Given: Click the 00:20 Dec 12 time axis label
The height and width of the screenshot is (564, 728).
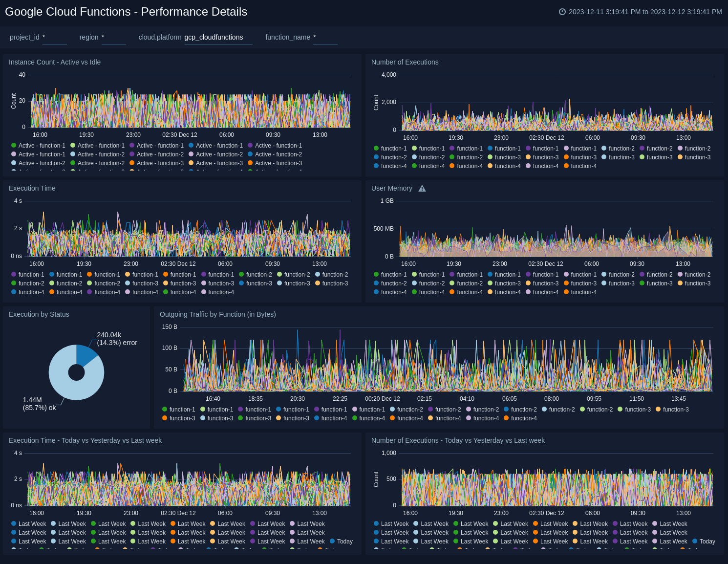Looking at the screenshot, I should tap(383, 399).
